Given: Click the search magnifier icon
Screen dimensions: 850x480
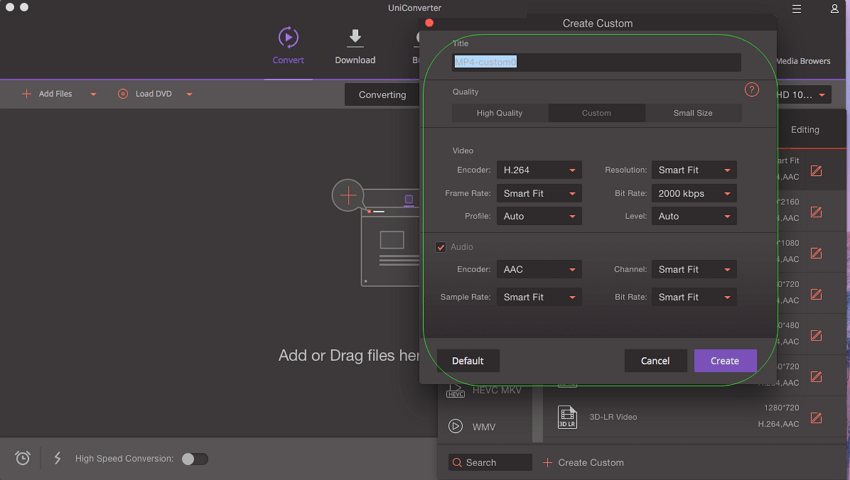Looking at the screenshot, I should click(457, 463).
